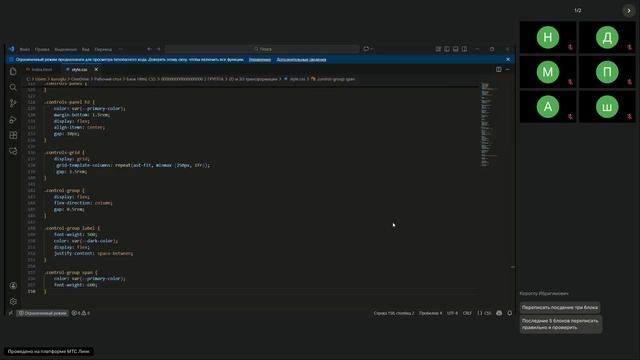Split the editor to the right

(498, 69)
